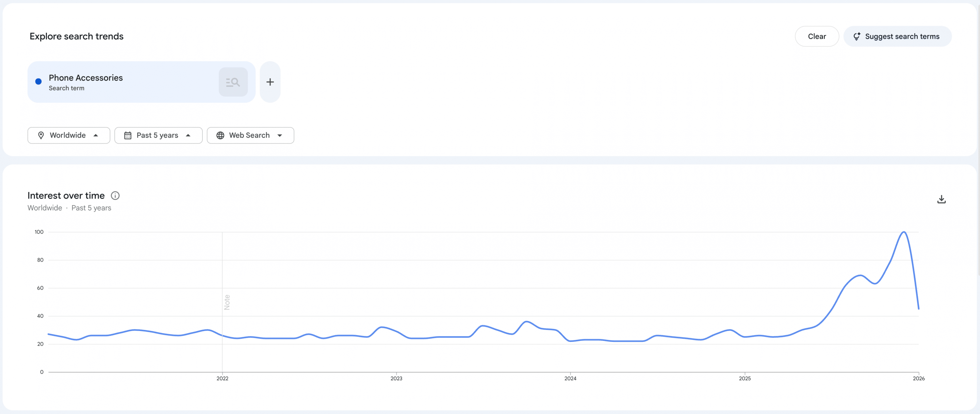Edit the Phone Accessories search term
Screen dimensions: 980x414
[x=86, y=78]
